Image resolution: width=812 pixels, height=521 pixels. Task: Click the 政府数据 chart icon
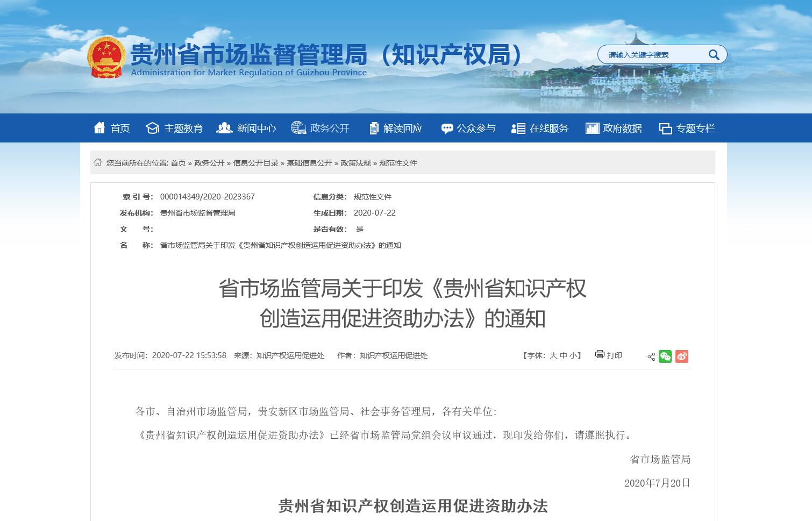click(x=593, y=128)
